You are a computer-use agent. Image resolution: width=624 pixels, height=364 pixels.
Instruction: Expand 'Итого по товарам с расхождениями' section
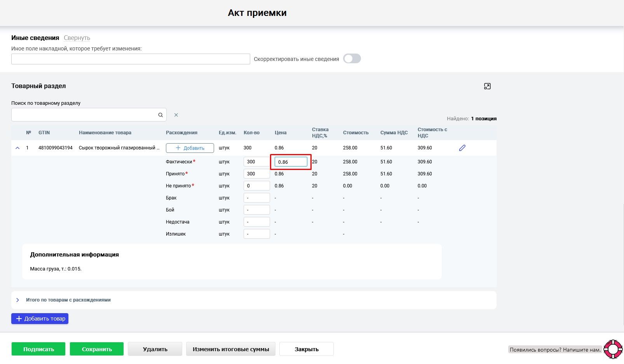click(18, 300)
